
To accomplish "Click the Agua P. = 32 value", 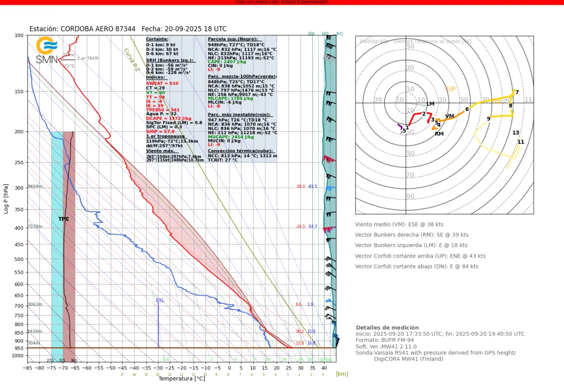I will pyautogui.click(x=161, y=114).
